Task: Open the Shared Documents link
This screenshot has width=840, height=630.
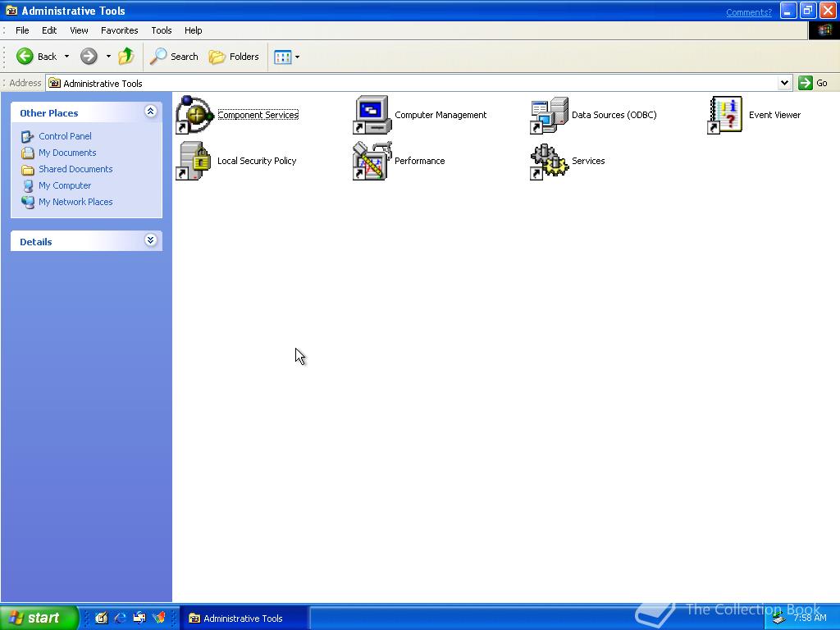Action: 75,169
